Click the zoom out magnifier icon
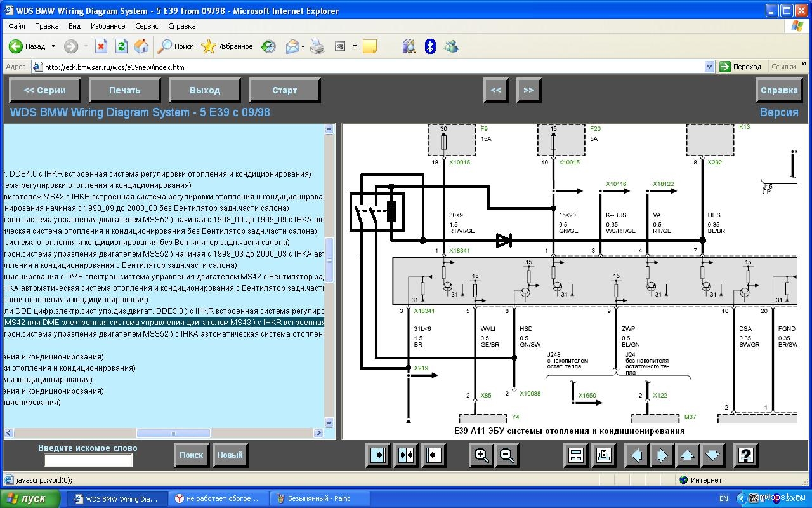Viewport: 812px width, 508px height. 507,455
